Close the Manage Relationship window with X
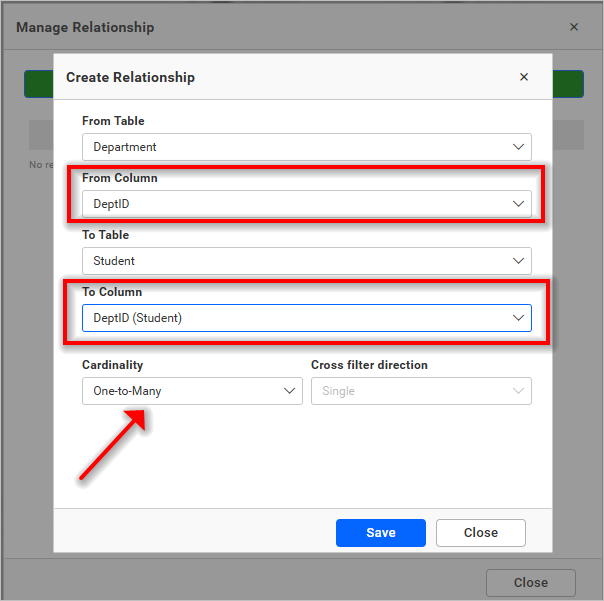604x601 pixels. pos(574,27)
